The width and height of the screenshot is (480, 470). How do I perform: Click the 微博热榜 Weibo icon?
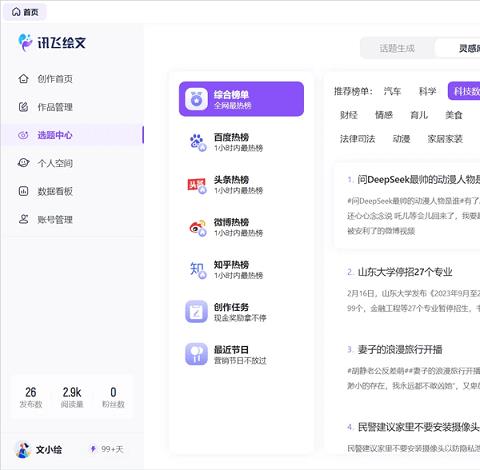pos(197,228)
